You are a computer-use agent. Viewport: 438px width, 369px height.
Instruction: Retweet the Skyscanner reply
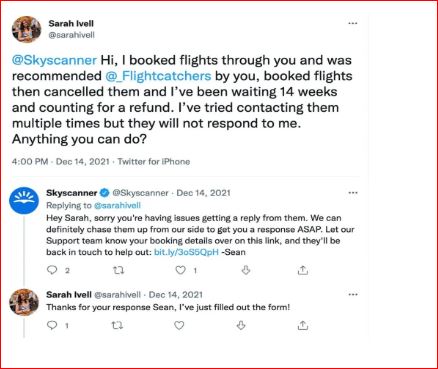click(x=118, y=270)
